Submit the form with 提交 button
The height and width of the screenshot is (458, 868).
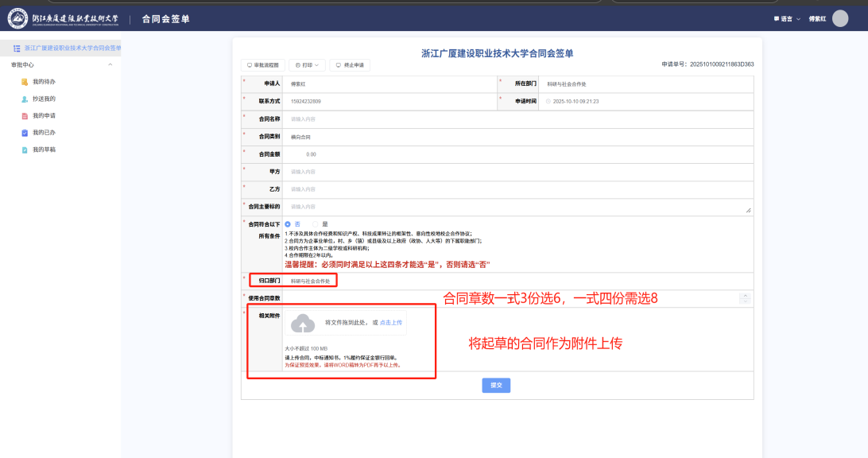[496, 385]
